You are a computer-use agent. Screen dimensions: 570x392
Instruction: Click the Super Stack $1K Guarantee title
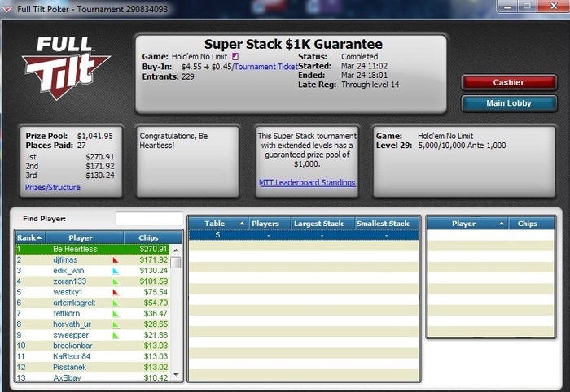[293, 44]
